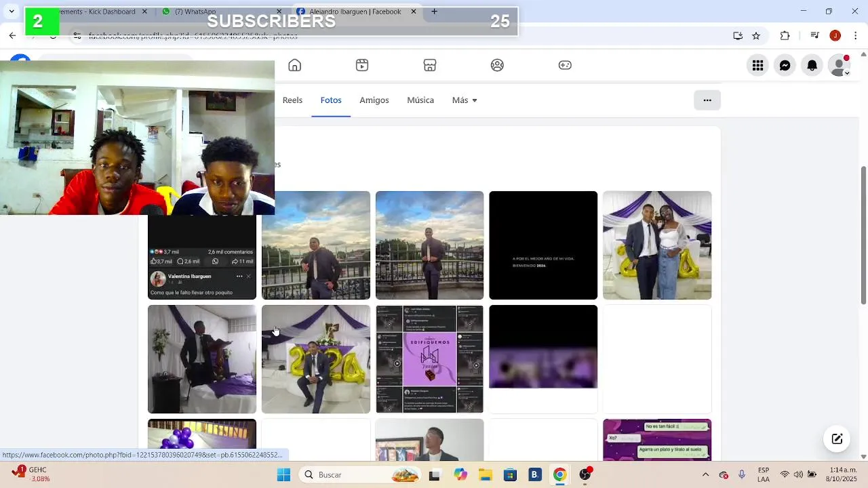Click microphone tray icon
868x488 pixels.
(x=742, y=474)
